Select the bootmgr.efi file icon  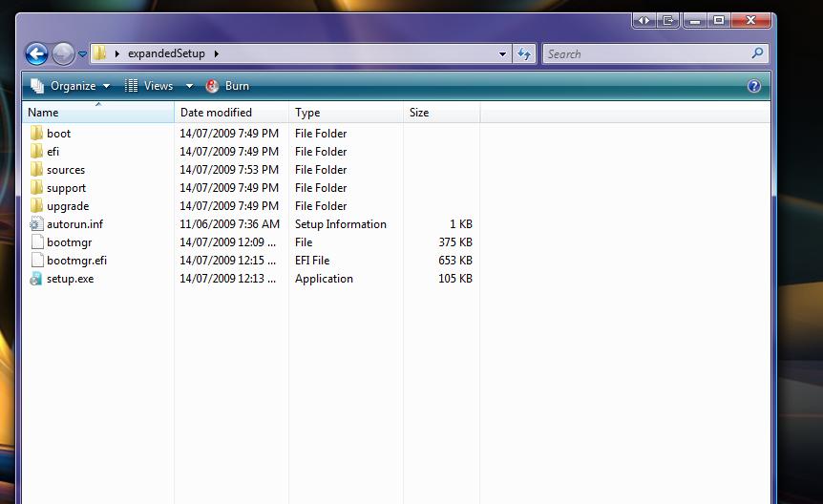tap(36, 261)
